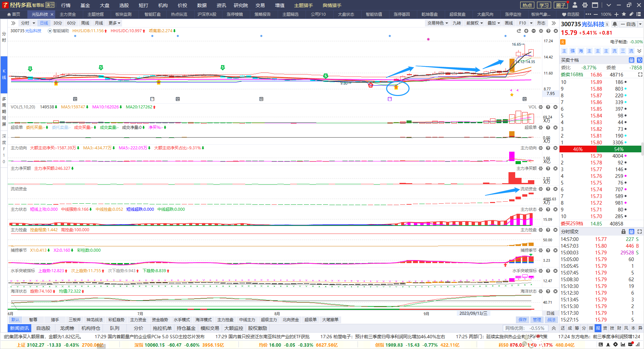Maximize the 委卖 order book view icon

[640, 74]
